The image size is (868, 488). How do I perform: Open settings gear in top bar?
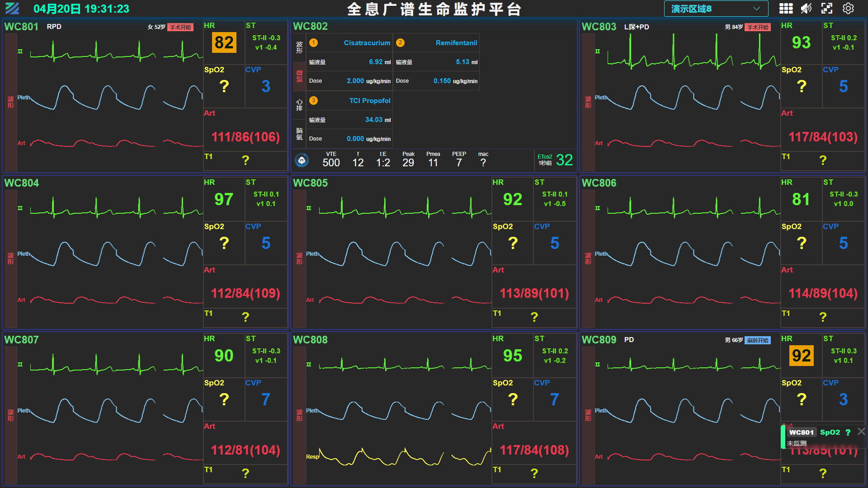pos(848,9)
